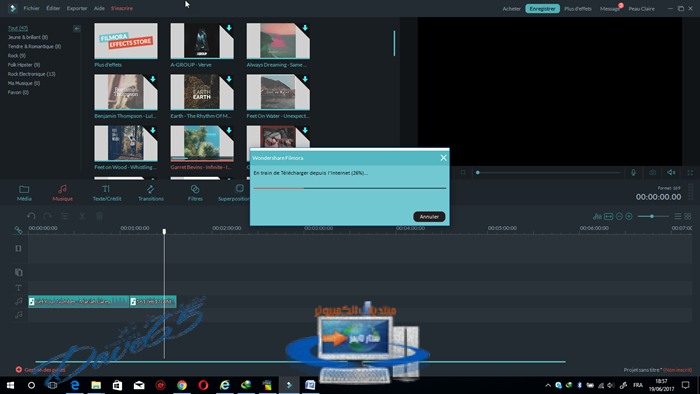Click the edit settings sliders icon

coord(65,216)
